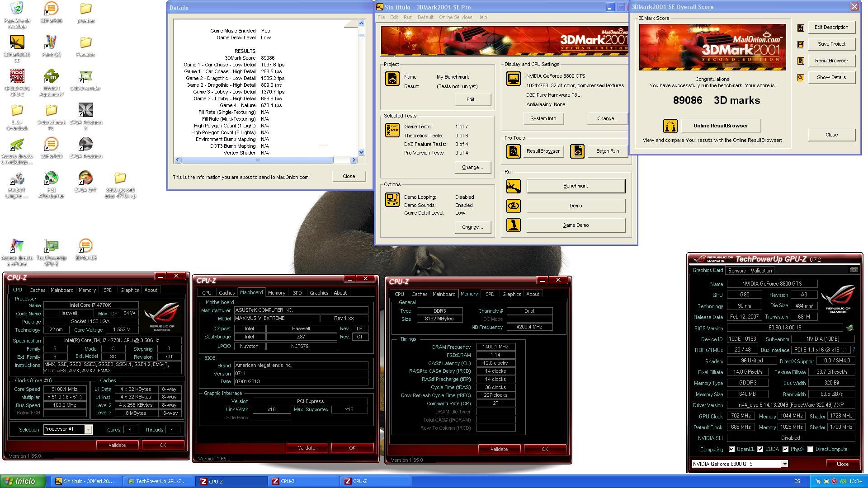The image size is (868, 488).
Task: Click the clock showing 13:04
Action: click(x=855, y=481)
